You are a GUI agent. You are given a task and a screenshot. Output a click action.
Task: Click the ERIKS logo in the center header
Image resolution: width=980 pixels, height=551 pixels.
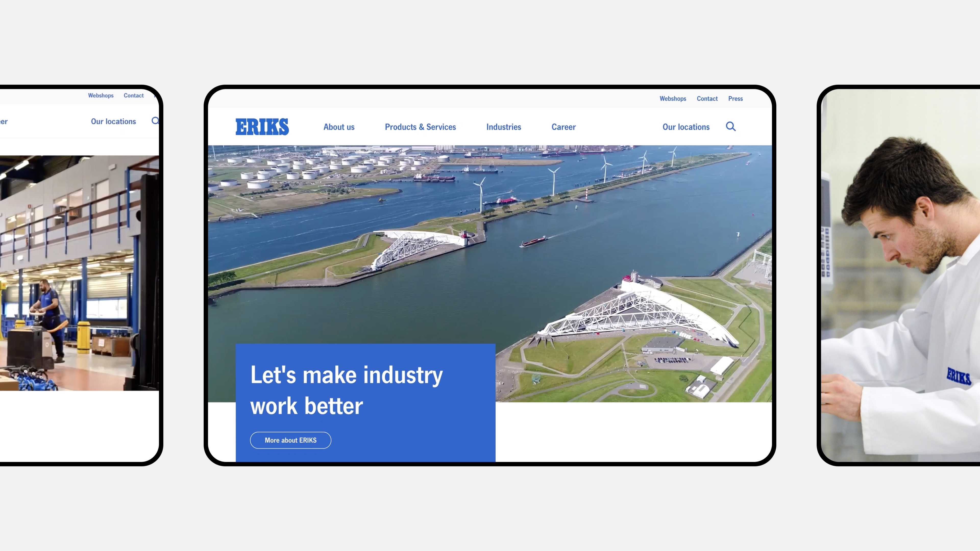click(x=262, y=127)
